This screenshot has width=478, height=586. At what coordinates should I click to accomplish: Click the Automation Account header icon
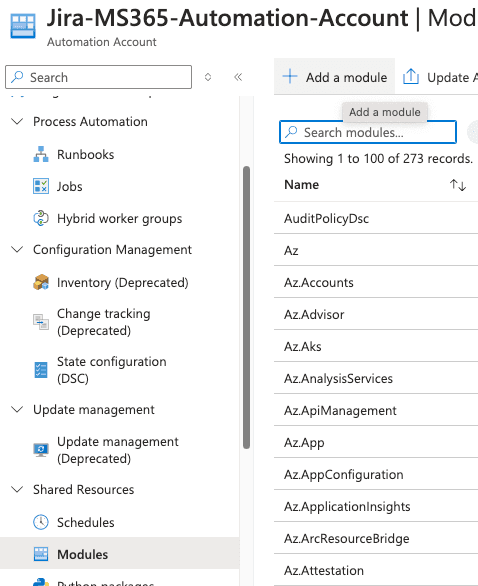(x=23, y=26)
